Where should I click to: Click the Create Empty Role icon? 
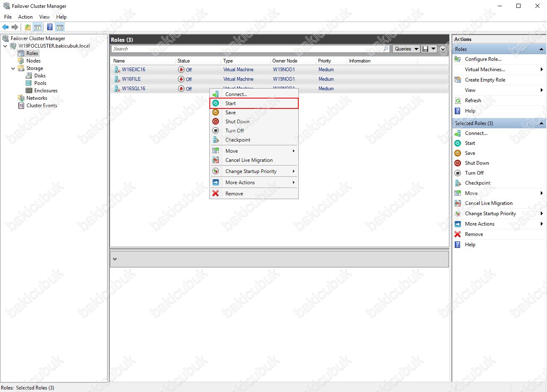tap(458, 80)
